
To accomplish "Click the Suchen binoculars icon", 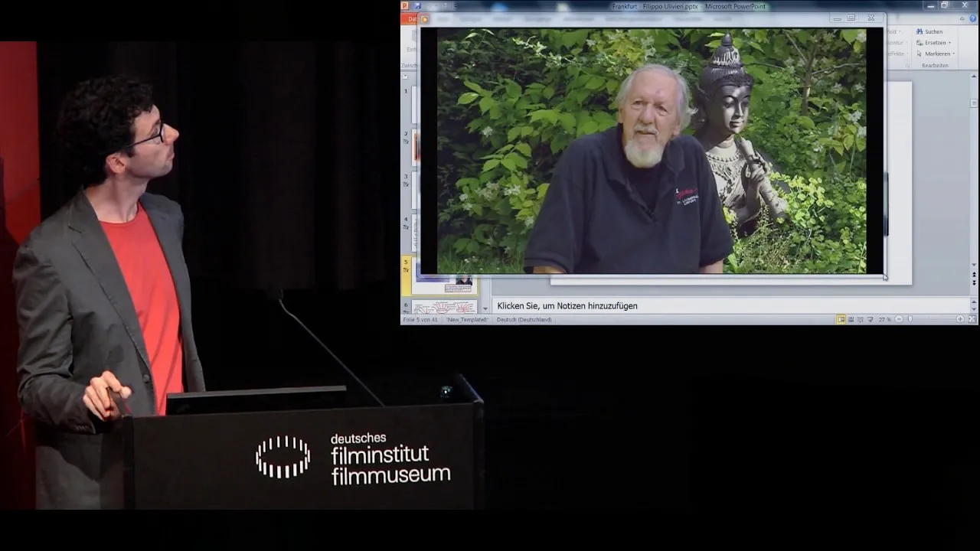I will [919, 31].
